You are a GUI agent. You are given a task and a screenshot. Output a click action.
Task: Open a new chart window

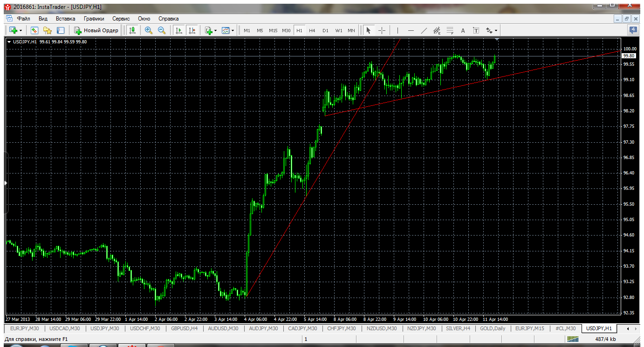click(x=13, y=30)
